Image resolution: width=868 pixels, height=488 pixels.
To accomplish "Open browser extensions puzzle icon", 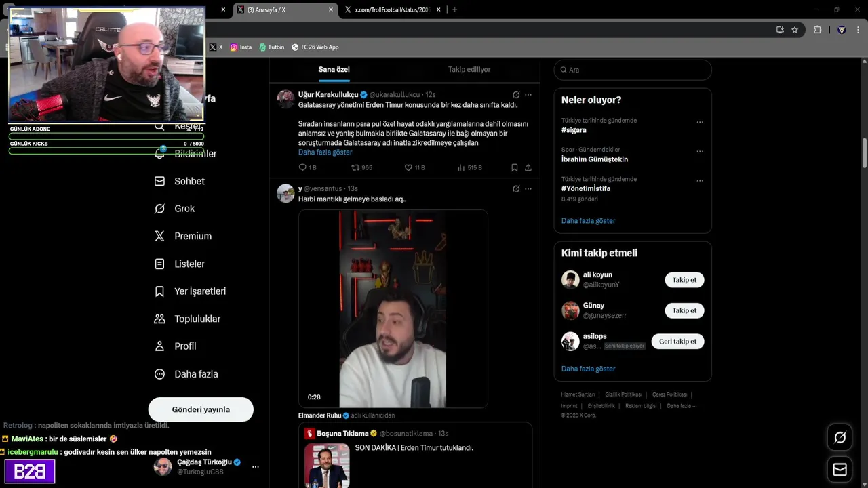I will [x=817, y=30].
